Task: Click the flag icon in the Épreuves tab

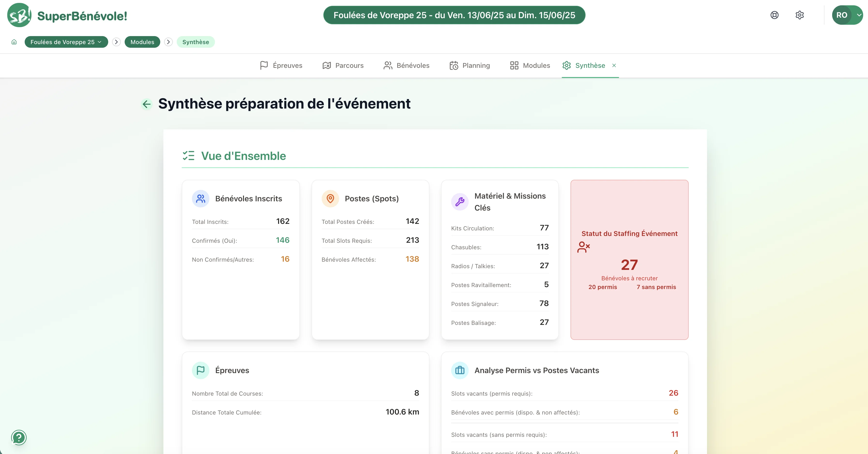Action: [x=264, y=65]
